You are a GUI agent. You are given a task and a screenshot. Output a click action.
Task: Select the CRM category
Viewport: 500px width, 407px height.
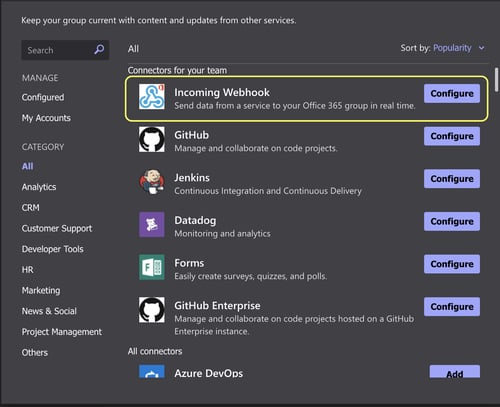coord(30,208)
